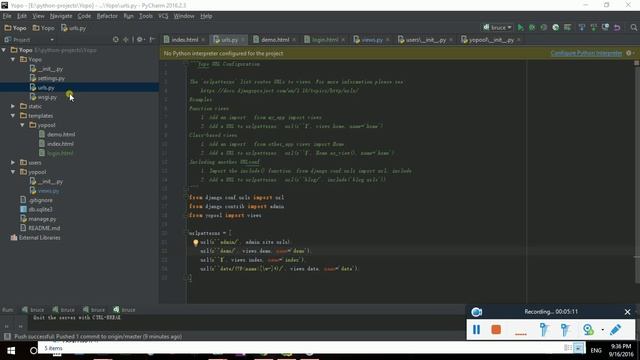This screenshot has width=640, height=360.
Task: Expand the users folder
Action: pyautogui.click(x=13, y=162)
